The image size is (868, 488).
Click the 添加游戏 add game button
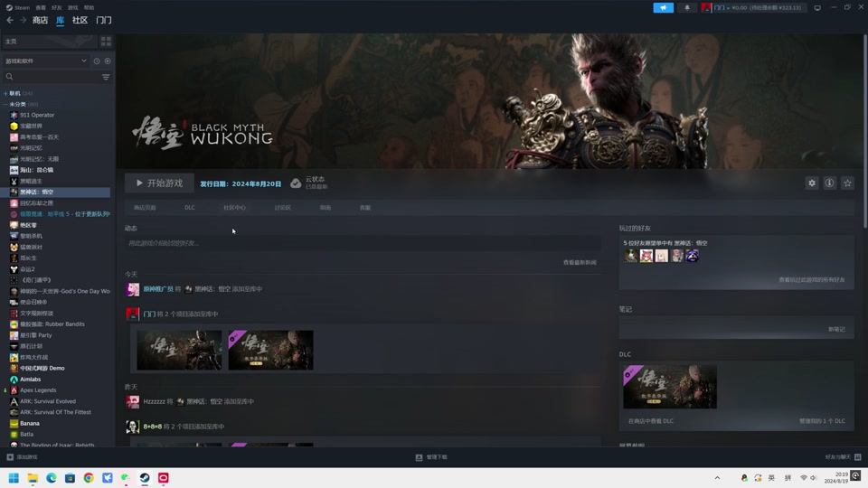tap(22, 457)
